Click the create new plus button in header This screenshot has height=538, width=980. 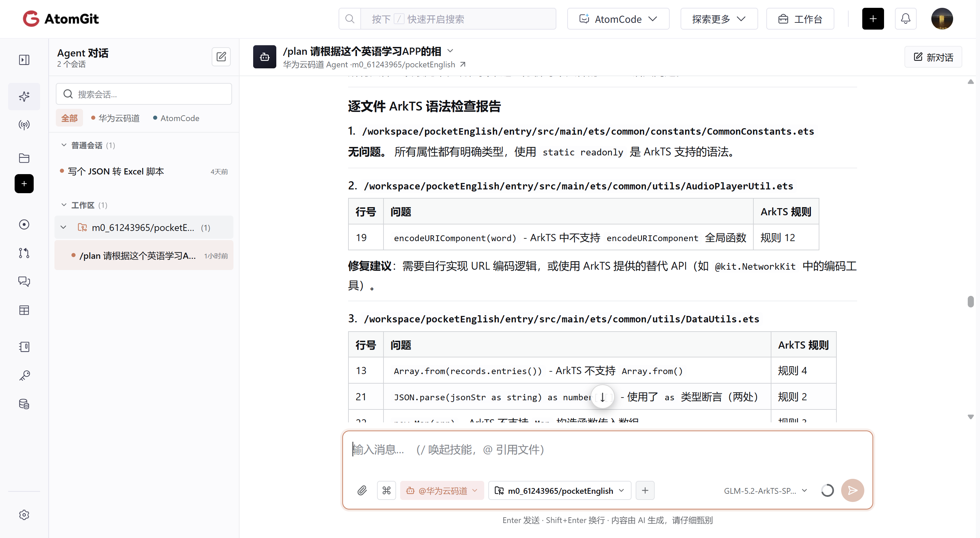873,19
